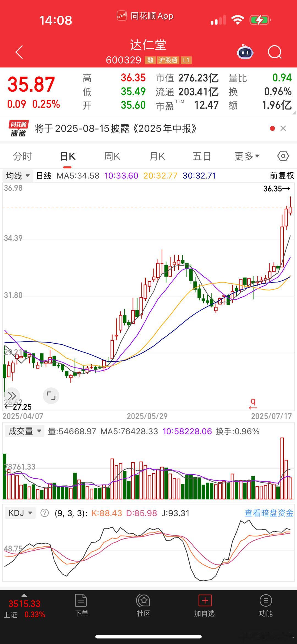297x644 pixels.
Task: Tap the 开 35.60 open price
Action: [133, 105]
